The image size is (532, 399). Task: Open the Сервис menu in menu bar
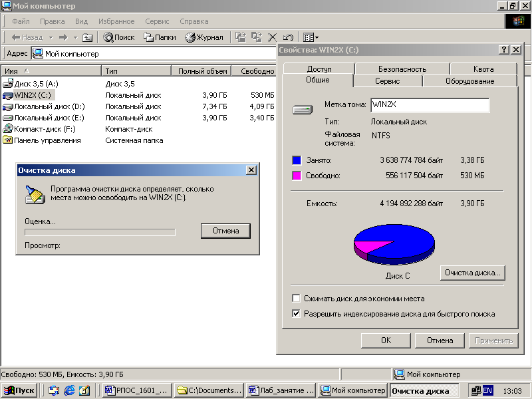(157, 21)
